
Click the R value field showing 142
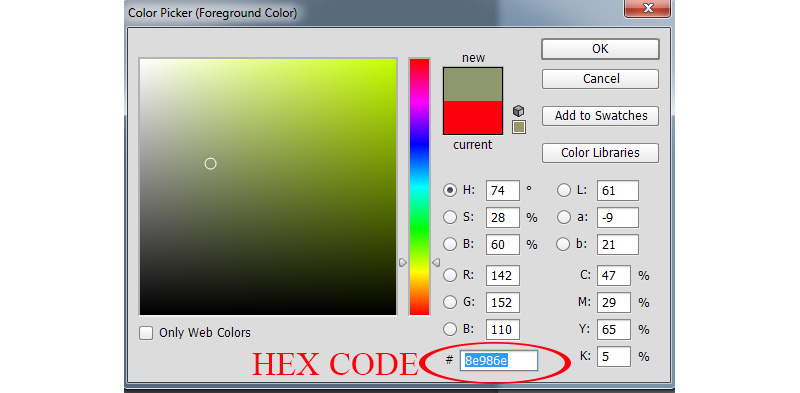click(503, 276)
